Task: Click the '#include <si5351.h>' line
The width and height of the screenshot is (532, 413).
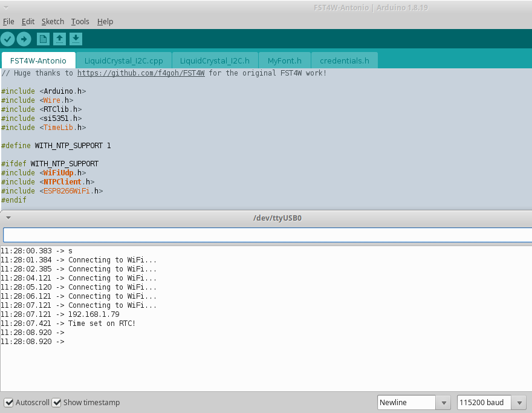Action: coord(41,119)
